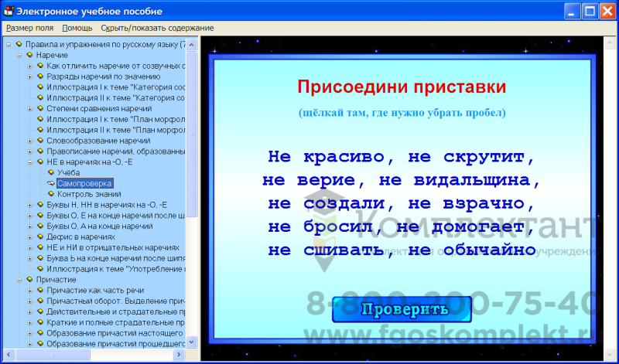Click content pane scroll down arrow

click(x=609, y=355)
